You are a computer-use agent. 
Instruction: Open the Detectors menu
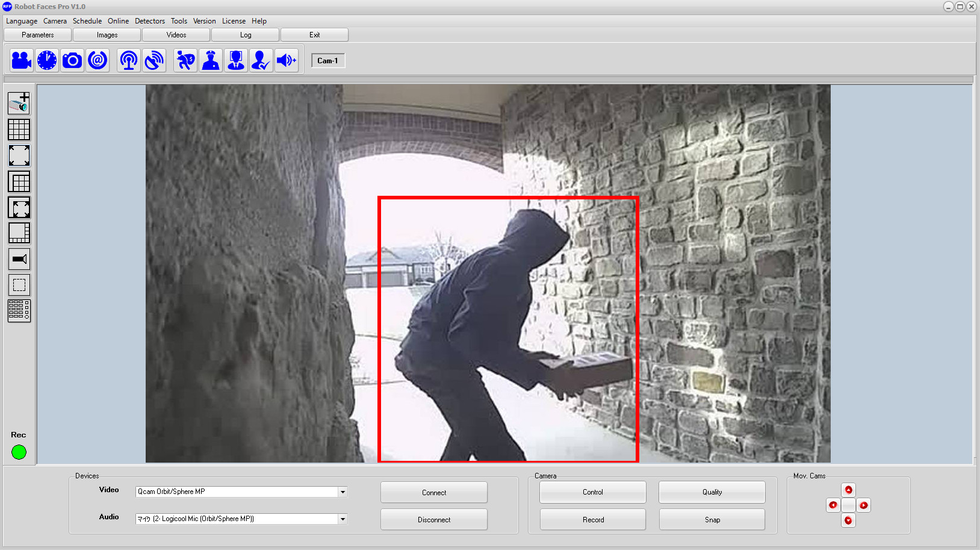150,21
